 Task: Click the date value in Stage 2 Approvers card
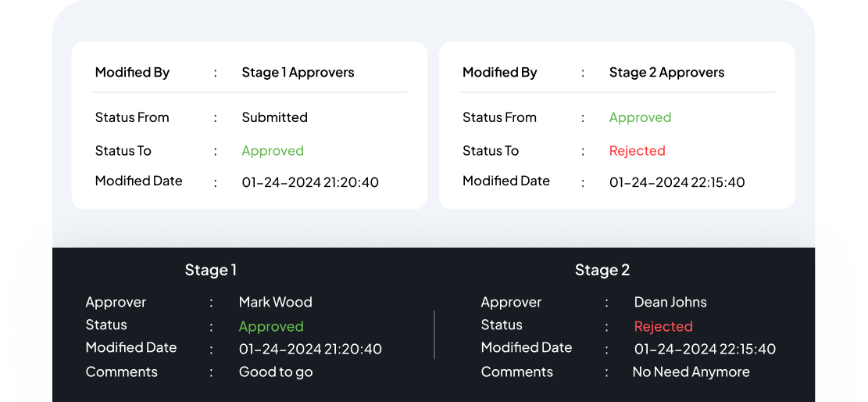(677, 182)
